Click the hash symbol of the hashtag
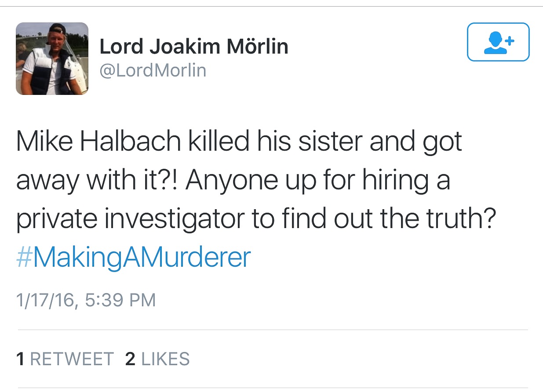This screenshot has width=543, height=392. point(24,258)
